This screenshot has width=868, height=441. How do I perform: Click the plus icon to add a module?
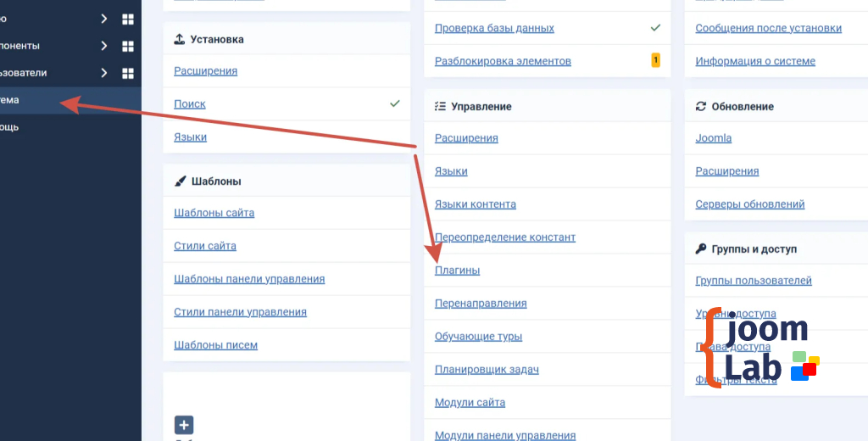184,425
